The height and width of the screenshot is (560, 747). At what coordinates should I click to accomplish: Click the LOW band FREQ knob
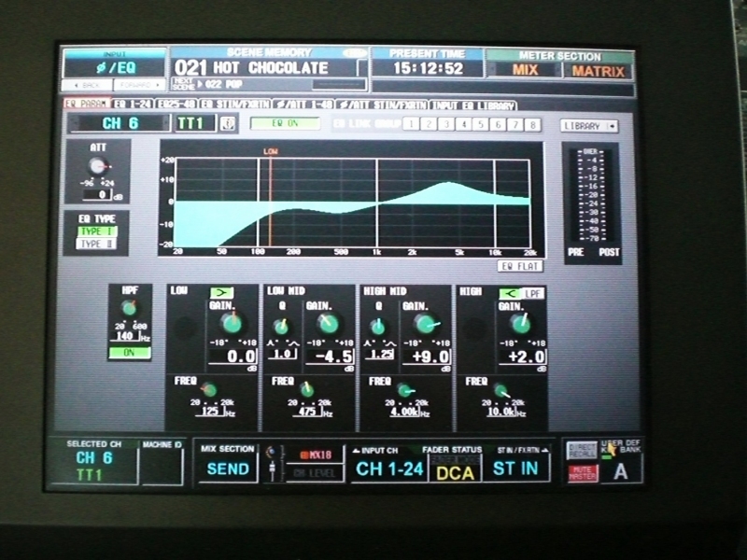pos(209,390)
